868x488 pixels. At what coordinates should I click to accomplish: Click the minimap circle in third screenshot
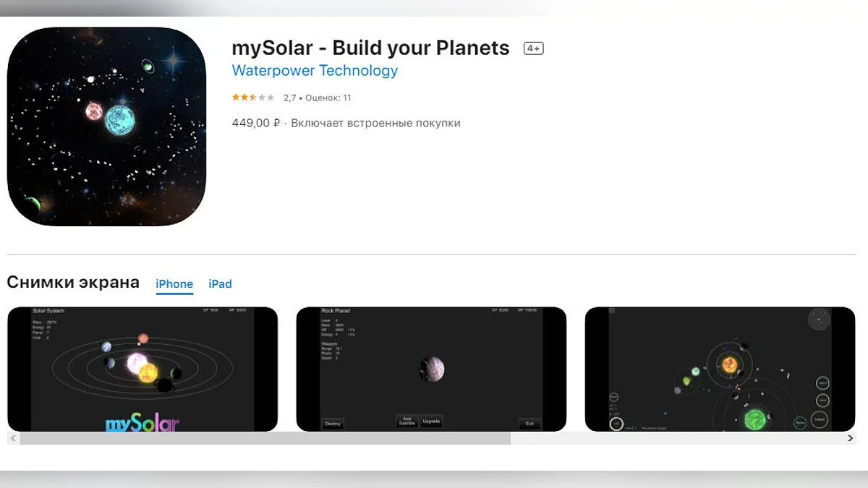[820, 319]
